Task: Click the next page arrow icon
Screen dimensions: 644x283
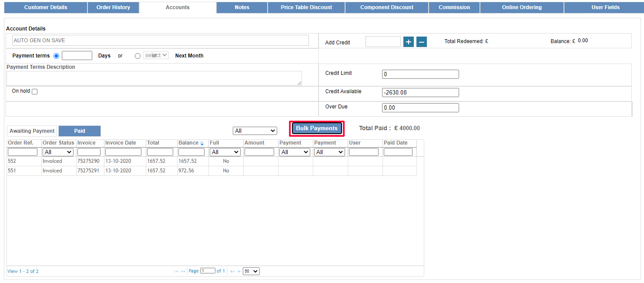Action: pyautogui.click(x=233, y=271)
